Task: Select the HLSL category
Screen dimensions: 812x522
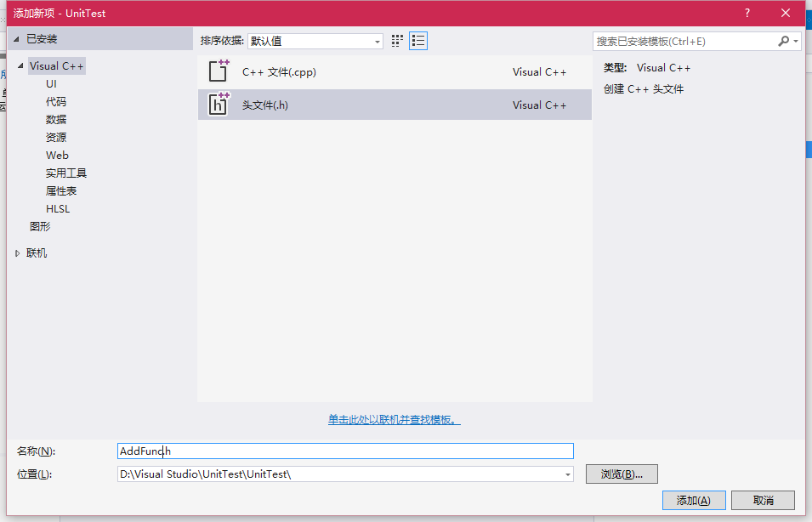Action: click(x=58, y=209)
